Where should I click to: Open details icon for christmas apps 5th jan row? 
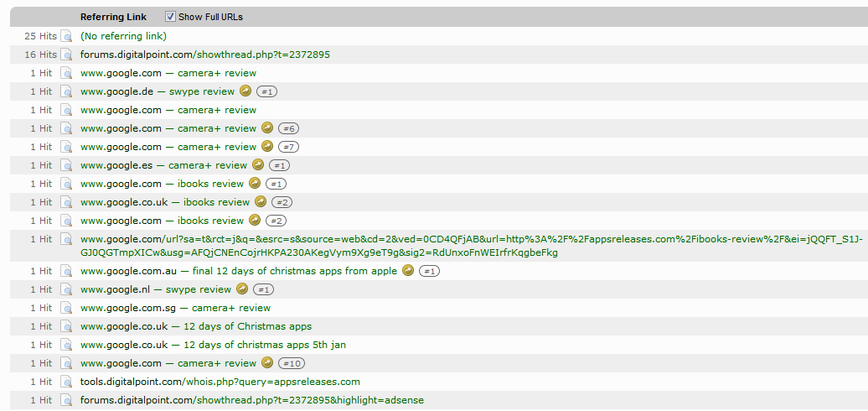66,345
